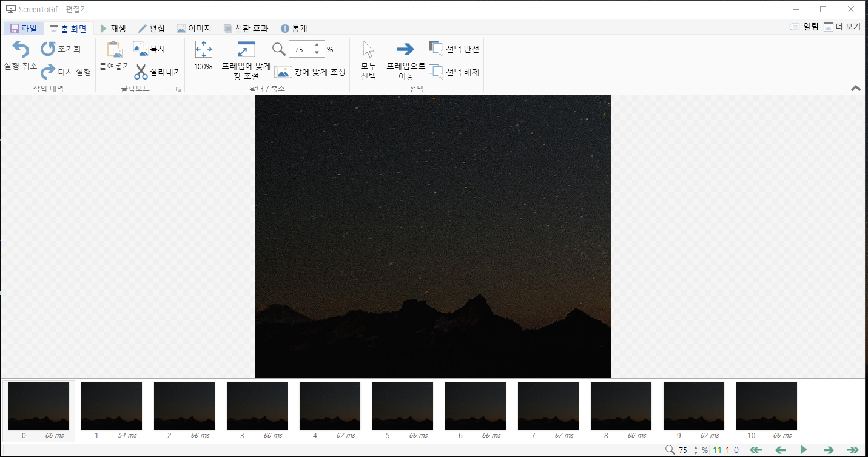
Task: Select frame 1 thumbnail (54 ms)
Action: pyautogui.click(x=112, y=406)
